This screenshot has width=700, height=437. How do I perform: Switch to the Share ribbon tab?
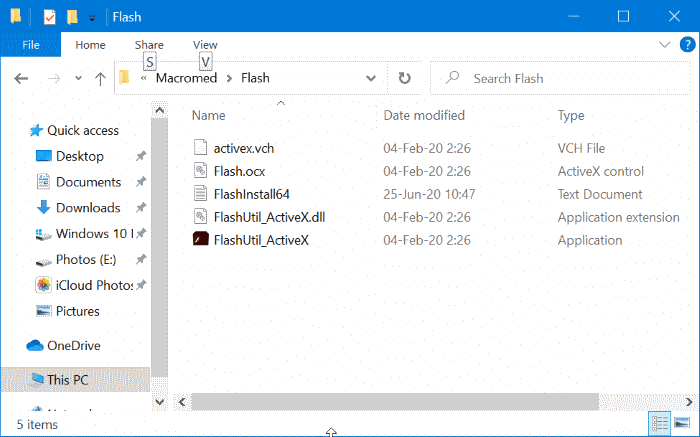tap(149, 45)
